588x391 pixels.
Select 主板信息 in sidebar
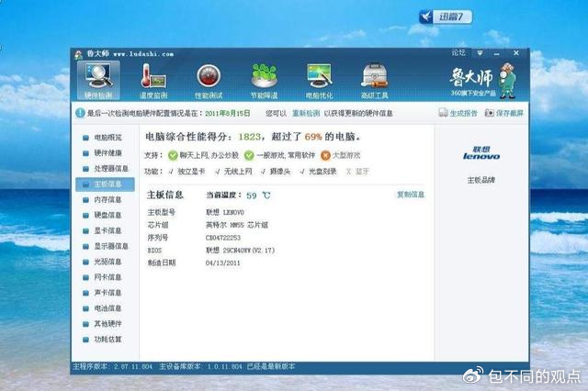(x=105, y=184)
